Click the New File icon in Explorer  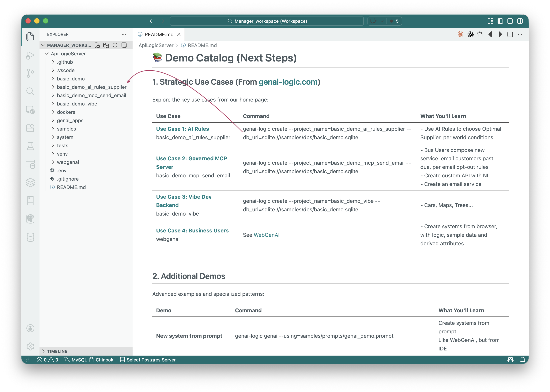tap(97, 45)
